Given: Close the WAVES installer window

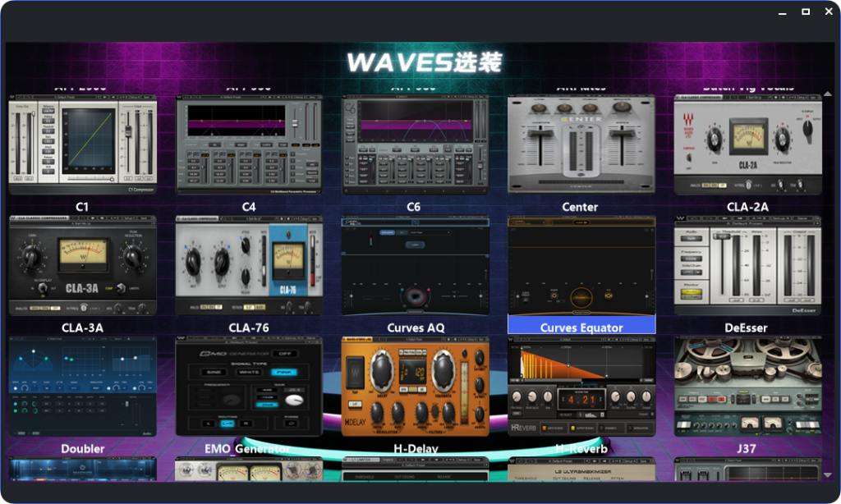Looking at the screenshot, I should click(829, 11).
